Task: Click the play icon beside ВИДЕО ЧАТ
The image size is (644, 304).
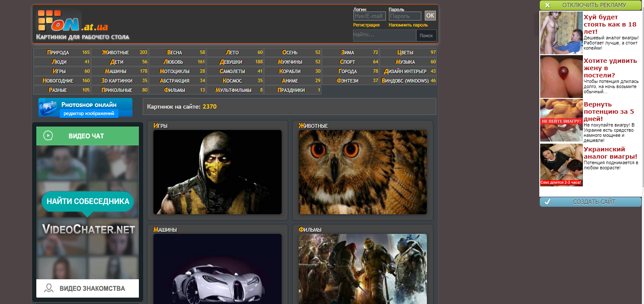Action: tap(48, 136)
